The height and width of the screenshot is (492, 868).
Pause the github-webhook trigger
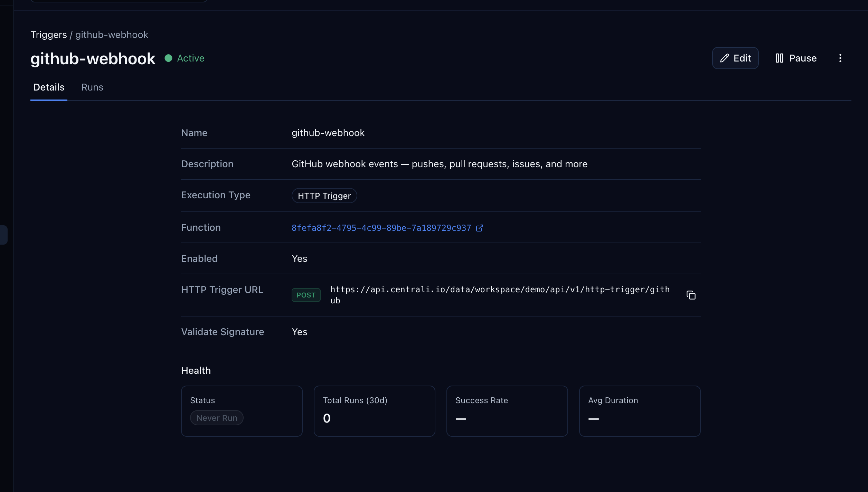[x=795, y=58]
